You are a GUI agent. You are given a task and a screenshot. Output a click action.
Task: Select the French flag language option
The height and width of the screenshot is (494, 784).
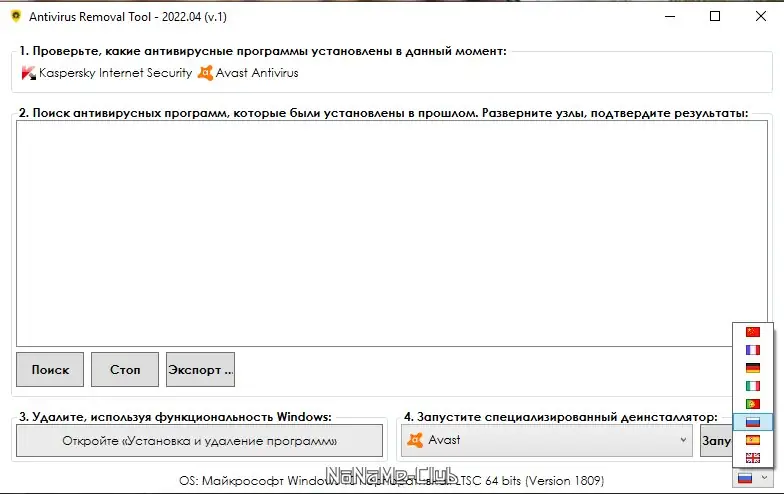tap(752, 350)
